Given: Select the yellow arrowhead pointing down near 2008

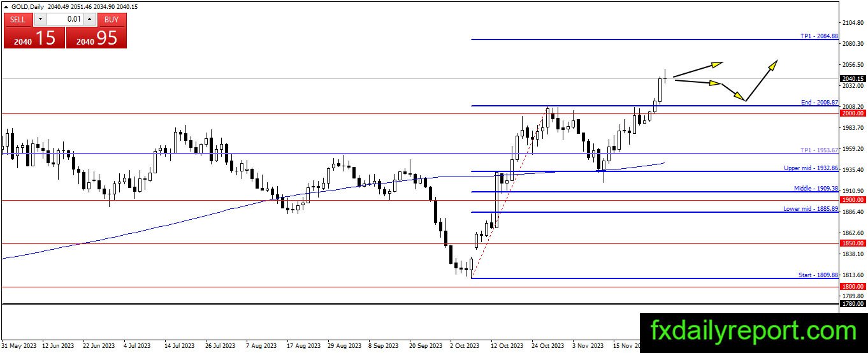Looking at the screenshot, I should (739, 96).
